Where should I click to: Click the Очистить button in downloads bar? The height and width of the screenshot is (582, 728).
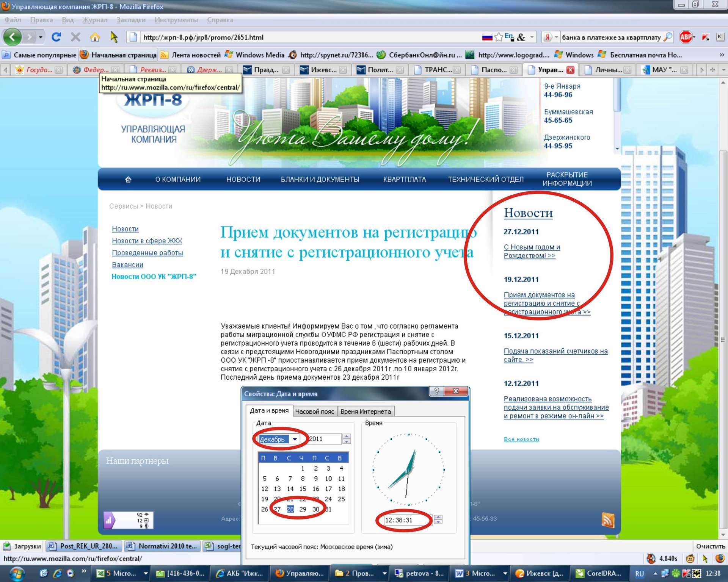click(710, 546)
